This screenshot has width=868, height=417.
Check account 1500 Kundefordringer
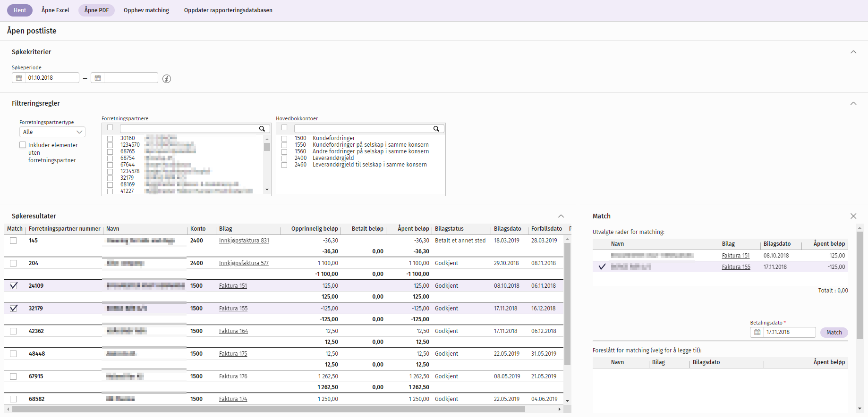coord(284,139)
